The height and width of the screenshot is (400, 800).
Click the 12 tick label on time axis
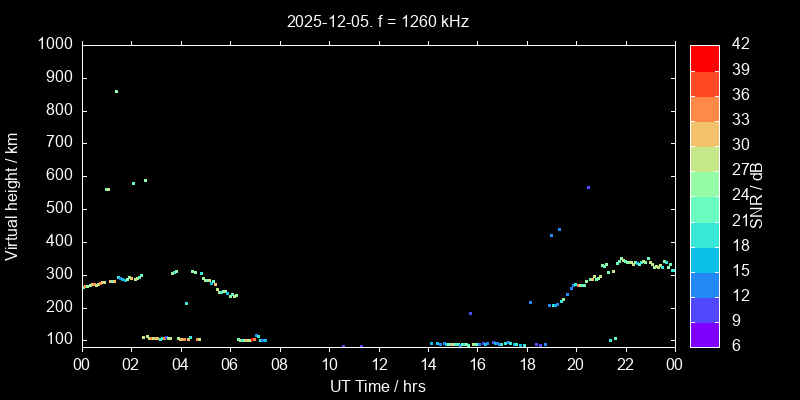point(377,364)
